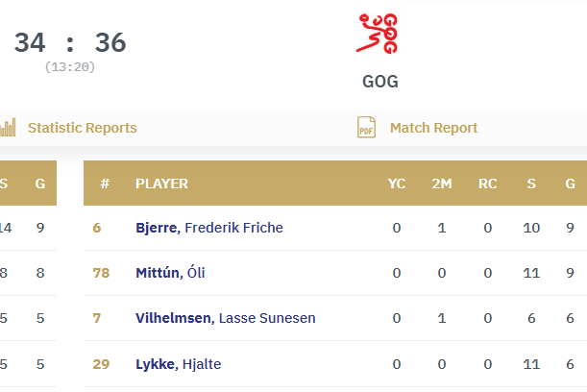Open the Match Report link
Viewport: 587px width, 392px height.
[432, 128]
